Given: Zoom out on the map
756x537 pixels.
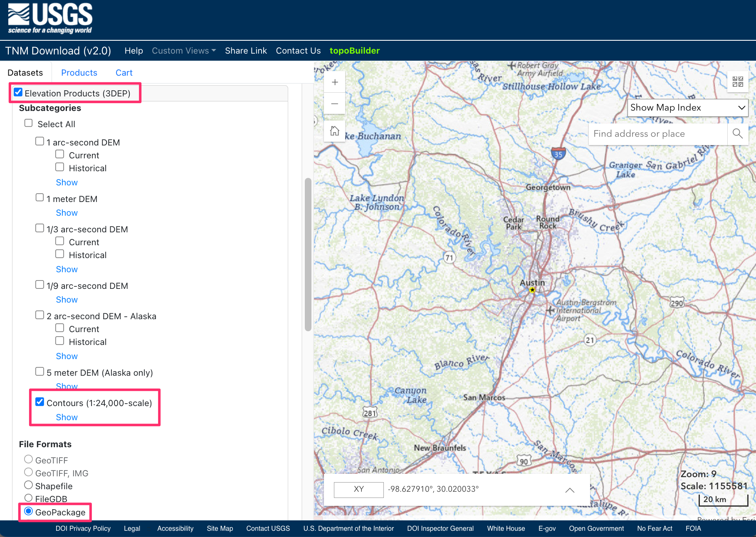Looking at the screenshot, I should (335, 103).
